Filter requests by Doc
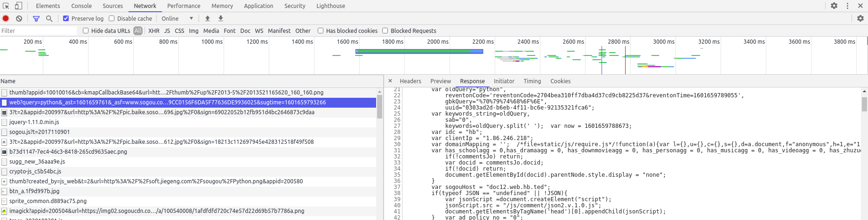This screenshot has width=868, height=220. (245, 31)
